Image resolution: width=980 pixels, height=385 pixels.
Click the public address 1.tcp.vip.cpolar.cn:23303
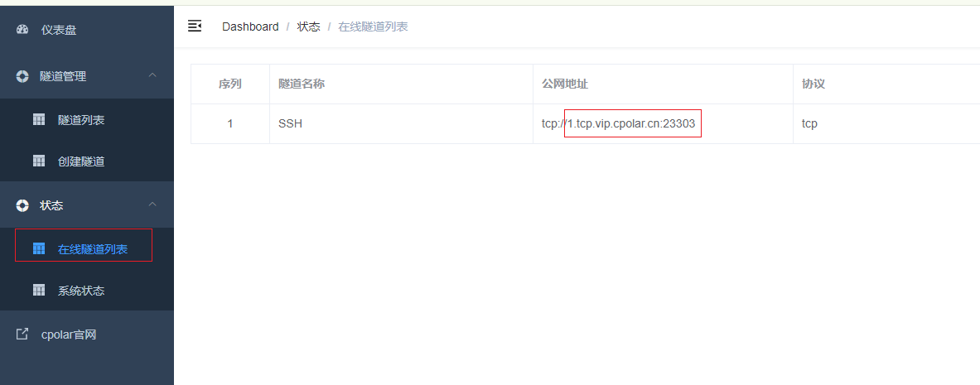(631, 123)
